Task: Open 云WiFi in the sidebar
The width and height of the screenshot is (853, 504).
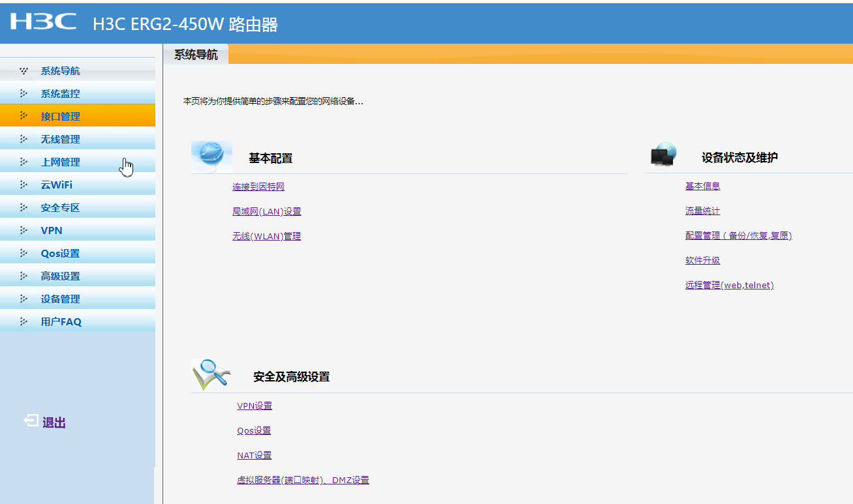Action: click(x=78, y=185)
